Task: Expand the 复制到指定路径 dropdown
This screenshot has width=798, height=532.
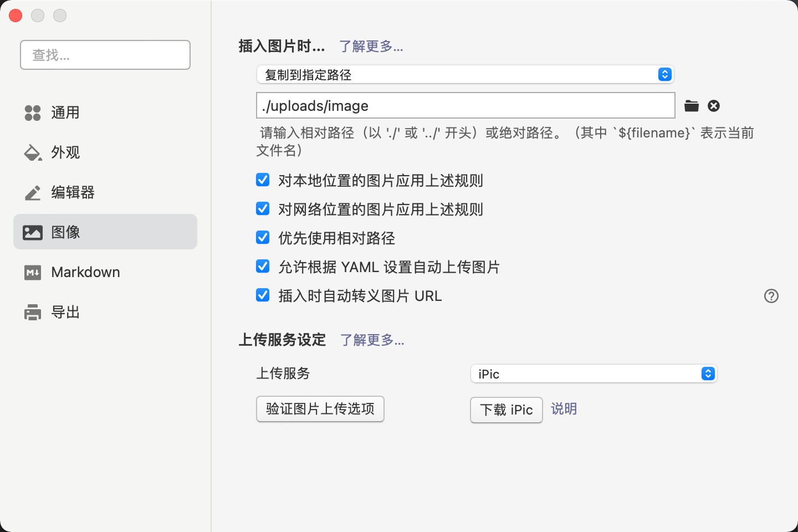Action: (465, 75)
